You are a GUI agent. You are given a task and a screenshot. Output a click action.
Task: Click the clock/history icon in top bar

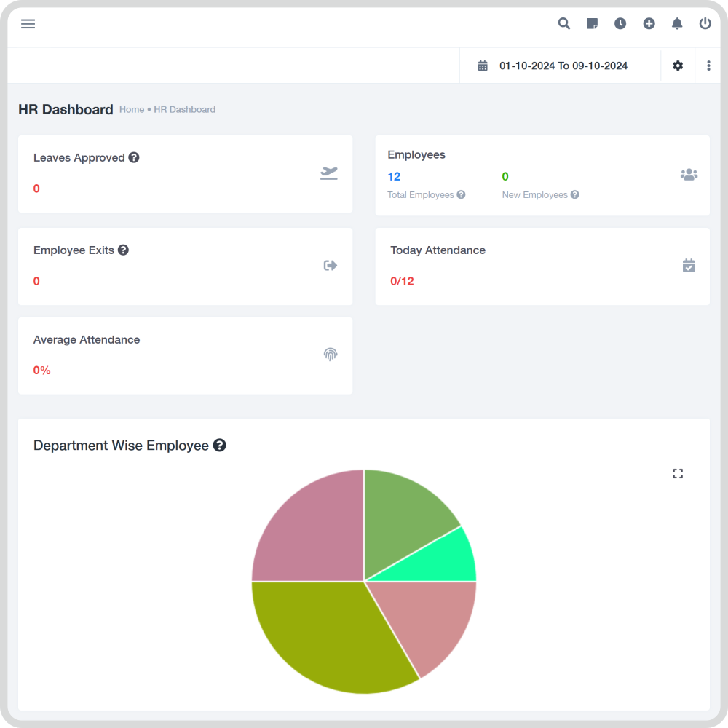pos(620,23)
